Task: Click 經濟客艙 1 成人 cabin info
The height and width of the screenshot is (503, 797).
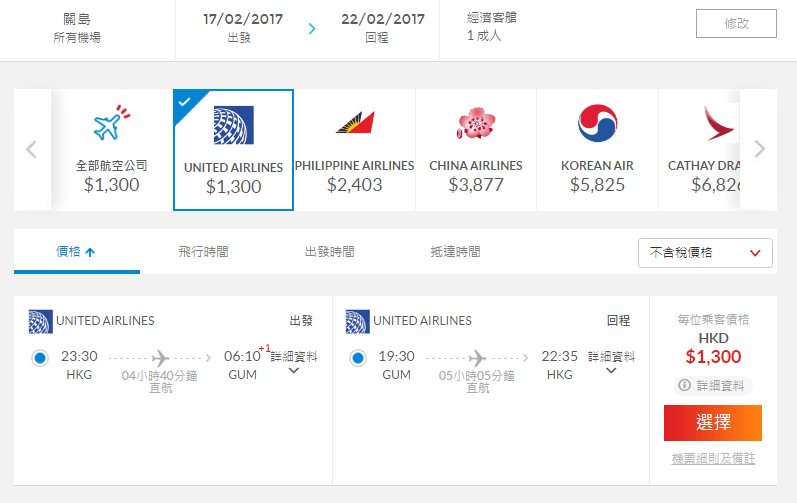Action: (x=492, y=26)
